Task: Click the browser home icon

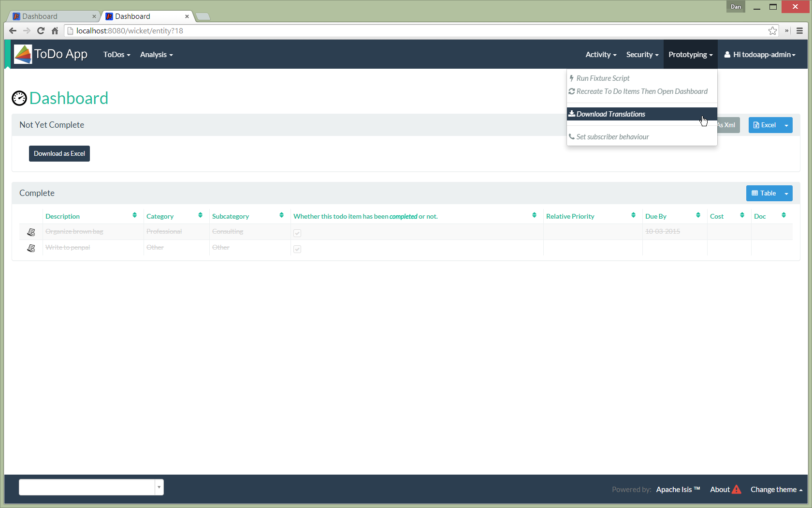Action: pyautogui.click(x=55, y=31)
